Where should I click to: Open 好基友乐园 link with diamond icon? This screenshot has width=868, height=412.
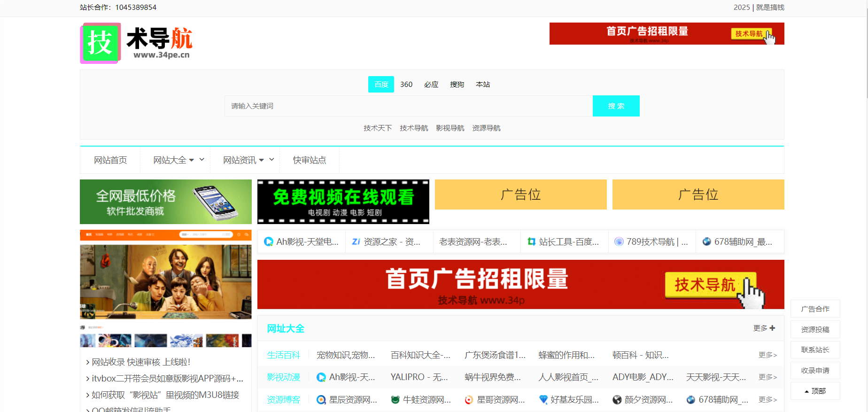point(569,400)
